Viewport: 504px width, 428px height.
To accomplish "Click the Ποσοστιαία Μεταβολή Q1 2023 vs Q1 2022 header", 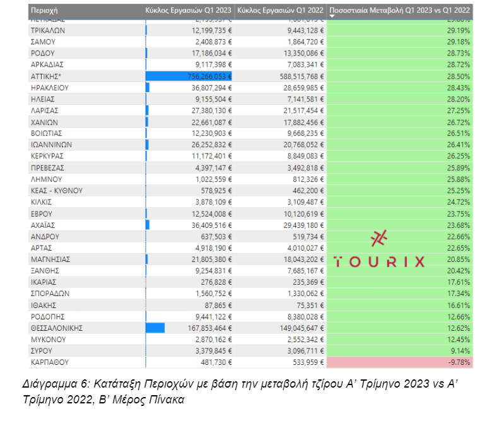I will [x=400, y=11].
